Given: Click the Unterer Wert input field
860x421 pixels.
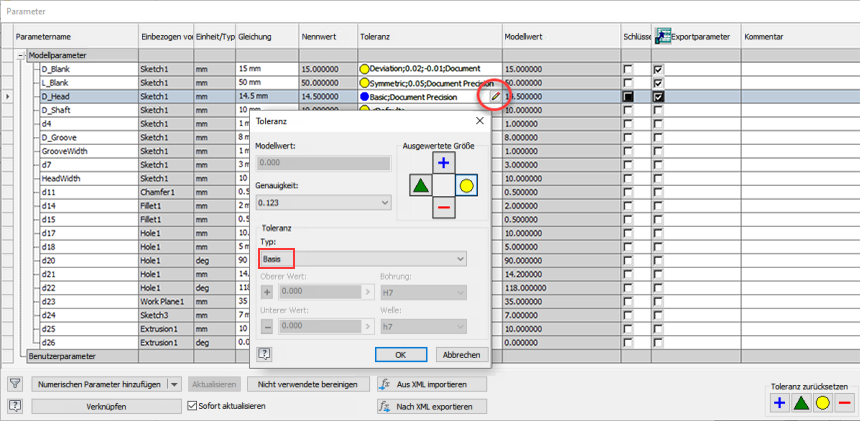Looking at the screenshot, I should (320, 327).
